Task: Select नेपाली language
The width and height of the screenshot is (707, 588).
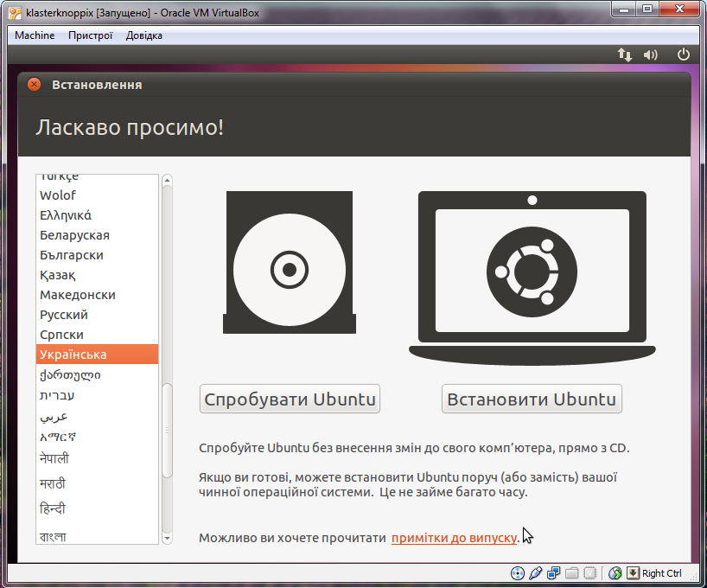Action: (97, 458)
